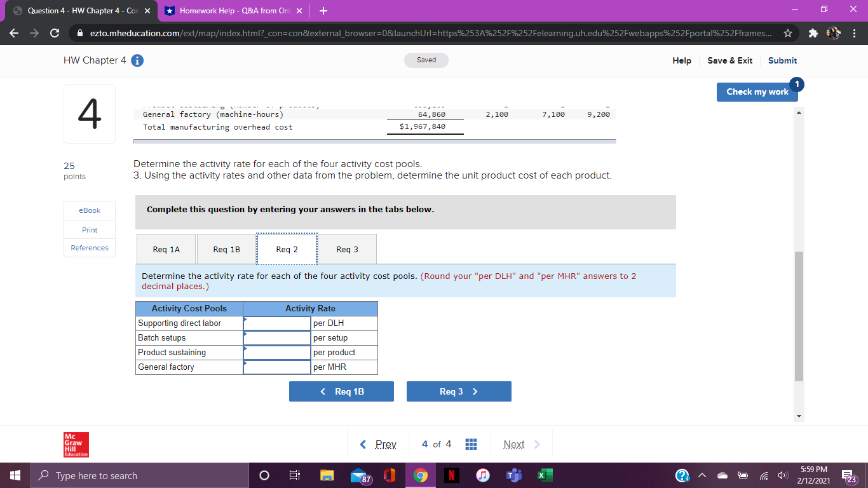Screen dimensions: 868x488
Task: Open the question grid navigator icon
Action: [x=471, y=444]
